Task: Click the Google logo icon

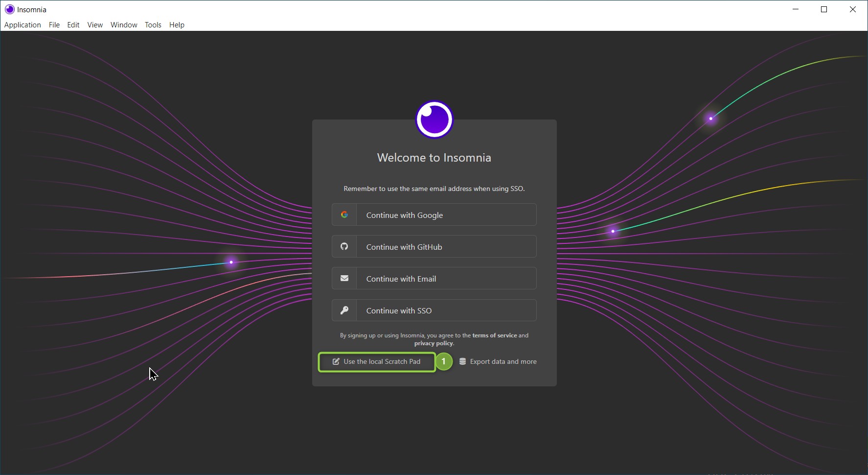Action: [344, 214]
